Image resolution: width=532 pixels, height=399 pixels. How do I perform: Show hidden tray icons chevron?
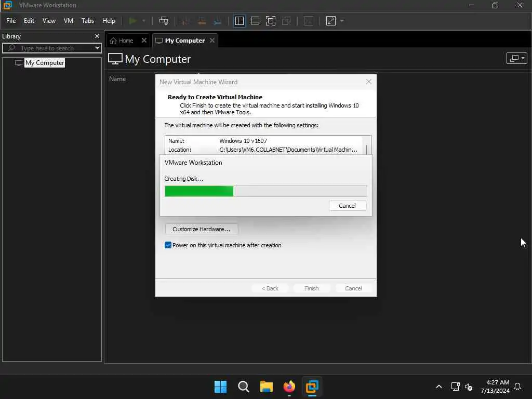(x=439, y=387)
